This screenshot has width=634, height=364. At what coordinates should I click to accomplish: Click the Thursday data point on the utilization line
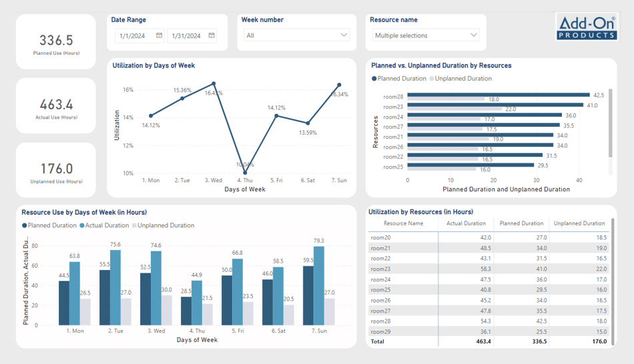[245, 173]
